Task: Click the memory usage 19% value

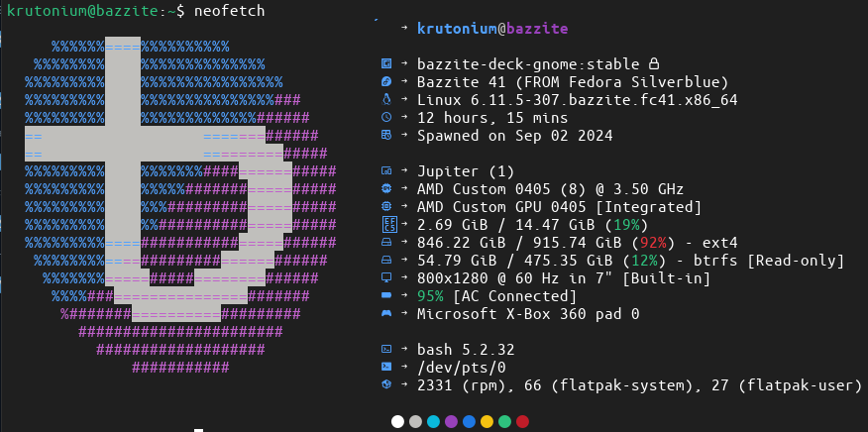Action: coord(626,225)
